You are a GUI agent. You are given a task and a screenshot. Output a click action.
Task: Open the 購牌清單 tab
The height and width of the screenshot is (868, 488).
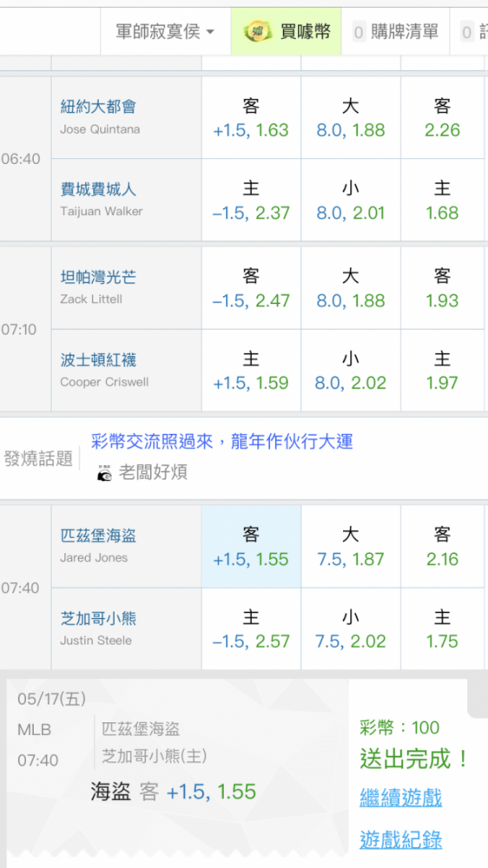click(395, 31)
